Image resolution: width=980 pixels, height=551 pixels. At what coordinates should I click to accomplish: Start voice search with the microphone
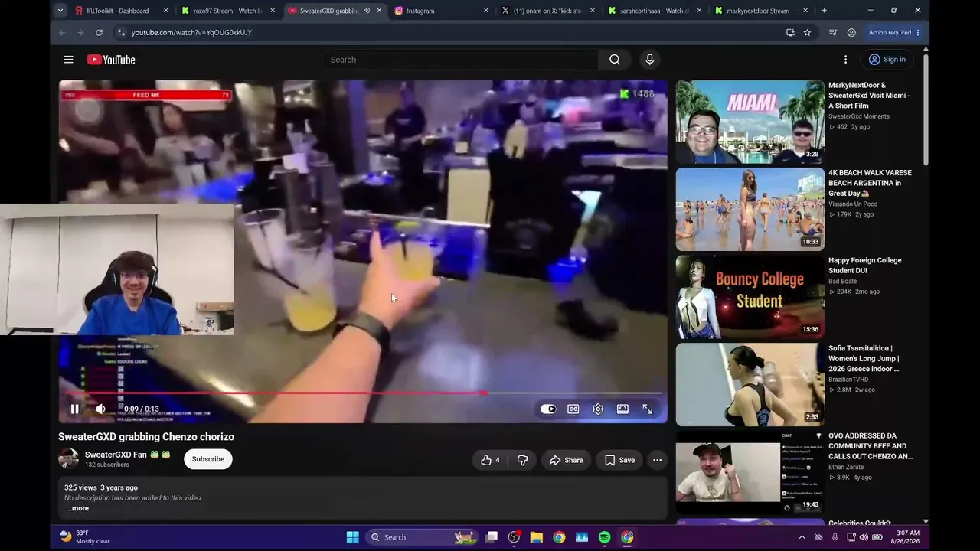tap(650, 60)
